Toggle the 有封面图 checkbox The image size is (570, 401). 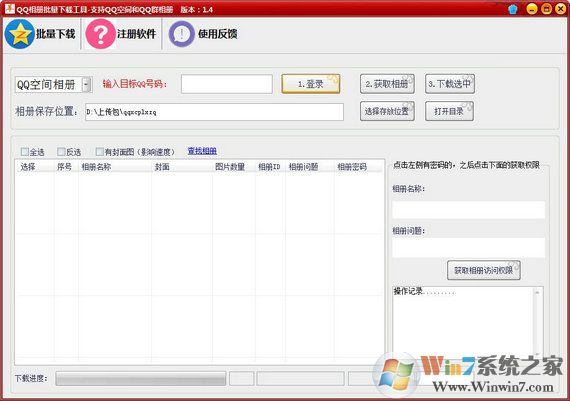click(x=99, y=152)
